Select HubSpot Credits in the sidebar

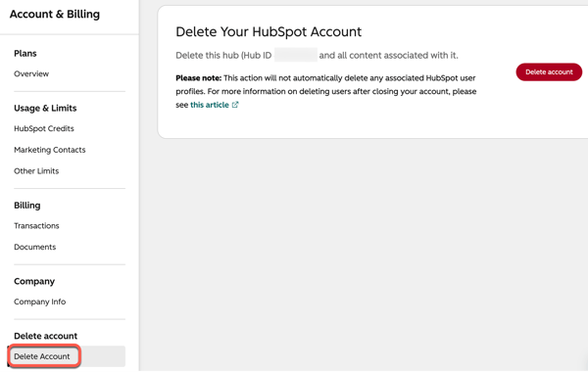point(44,128)
